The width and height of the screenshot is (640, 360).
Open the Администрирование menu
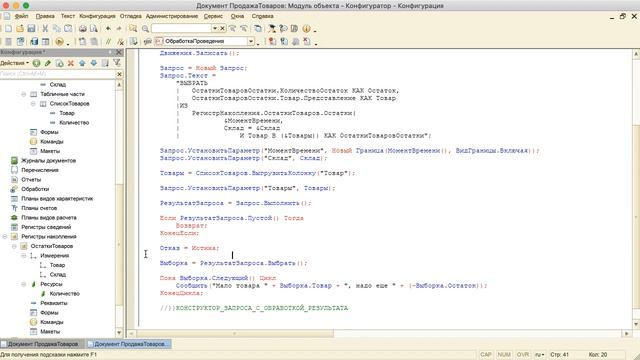172,16
